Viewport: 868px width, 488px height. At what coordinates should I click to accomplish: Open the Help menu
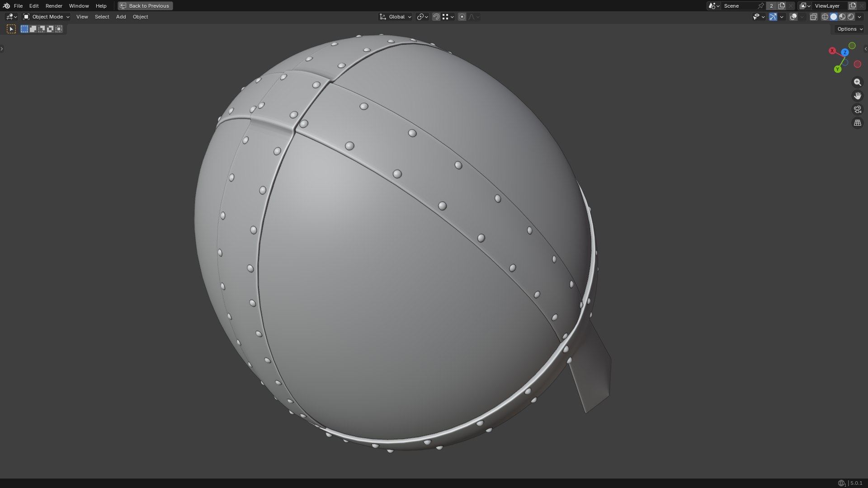click(x=101, y=6)
